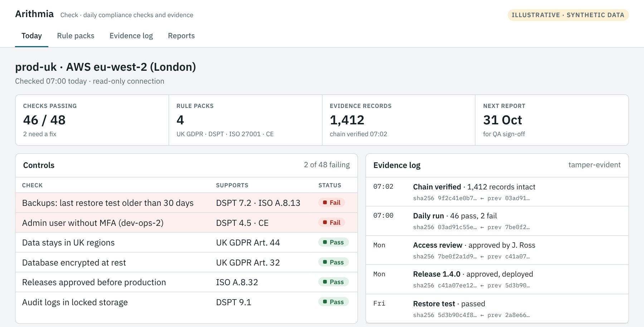Click Pass badge for Releases approved before production
The height and width of the screenshot is (327, 644).
pos(333,282)
